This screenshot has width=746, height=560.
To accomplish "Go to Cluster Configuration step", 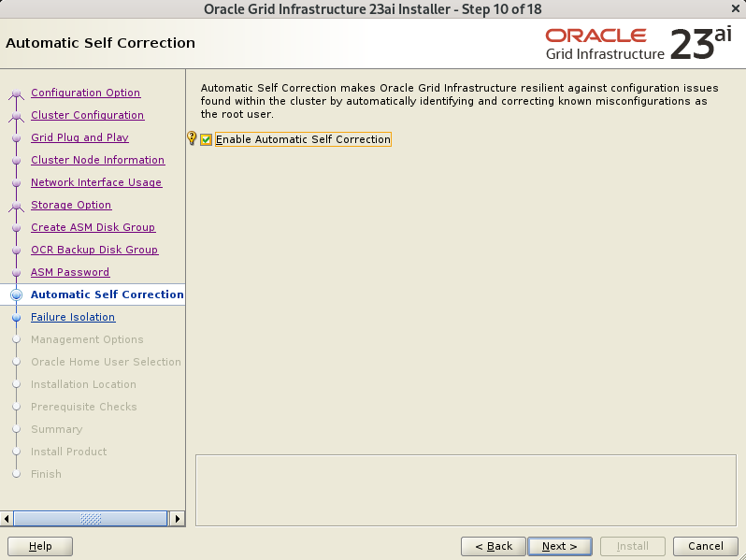I will pyautogui.click(x=88, y=115).
